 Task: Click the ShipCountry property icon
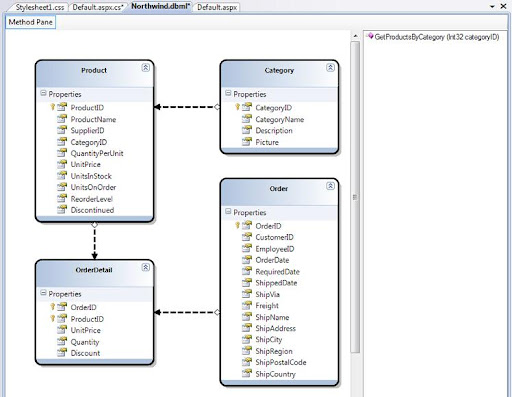click(247, 373)
